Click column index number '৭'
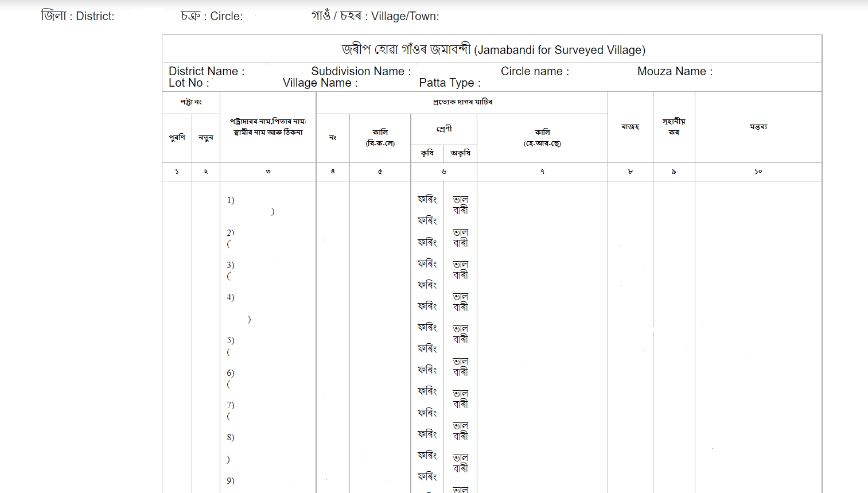This screenshot has height=493, width=868. 542,172
